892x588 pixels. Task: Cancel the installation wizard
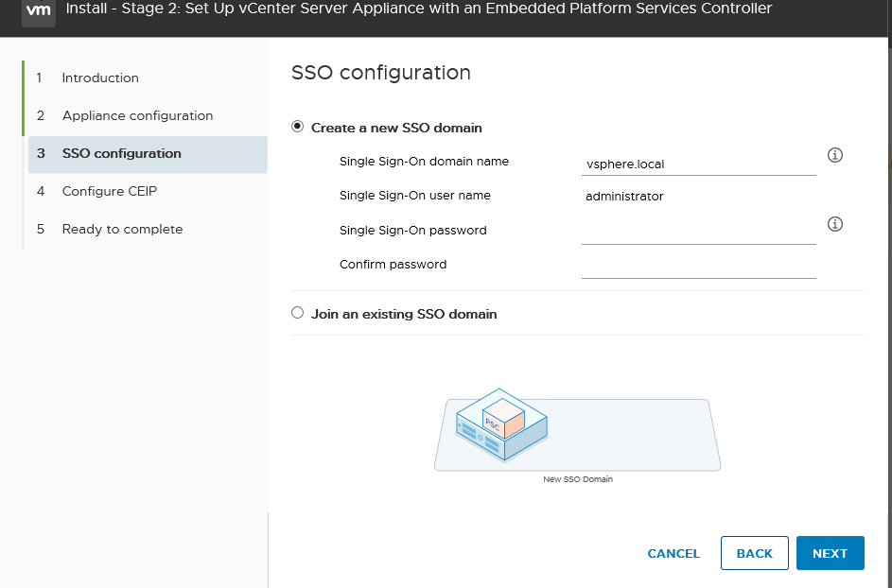click(x=673, y=553)
